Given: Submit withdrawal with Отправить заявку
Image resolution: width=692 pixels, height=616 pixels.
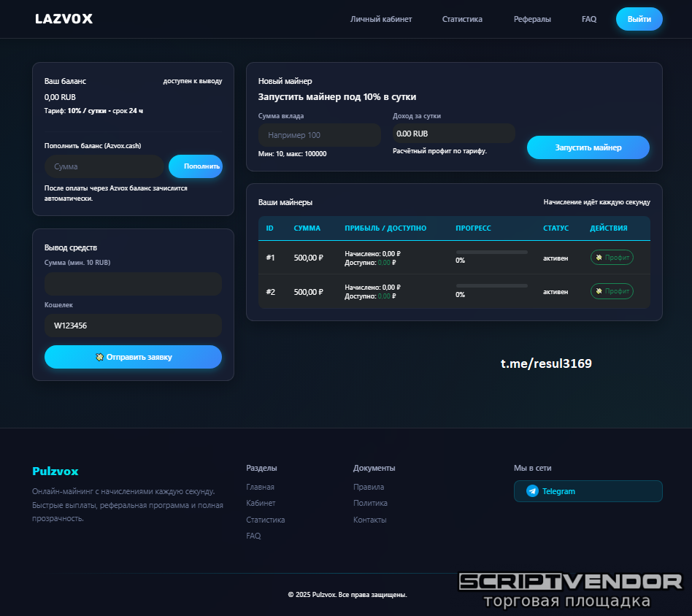Looking at the screenshot, I should click(x=133, y=357).
